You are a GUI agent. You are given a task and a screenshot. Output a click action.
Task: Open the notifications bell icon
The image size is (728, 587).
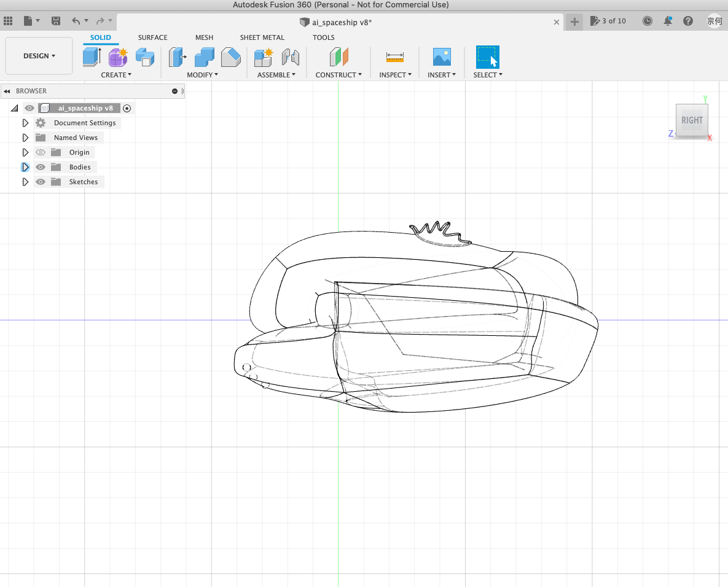[668, 21]
